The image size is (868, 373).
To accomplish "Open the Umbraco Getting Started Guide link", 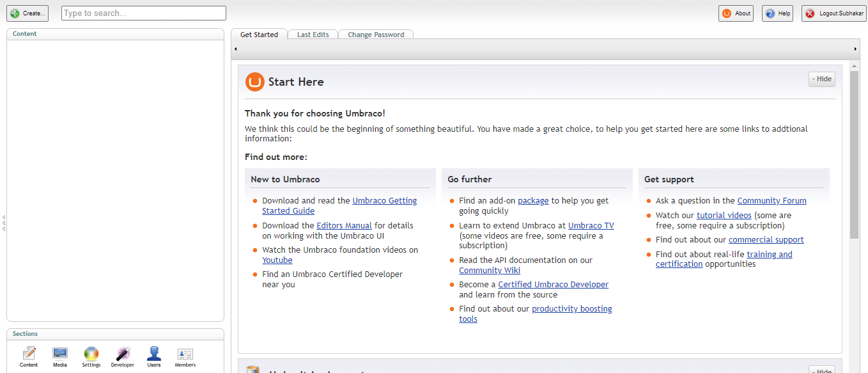I will [339, 205].
